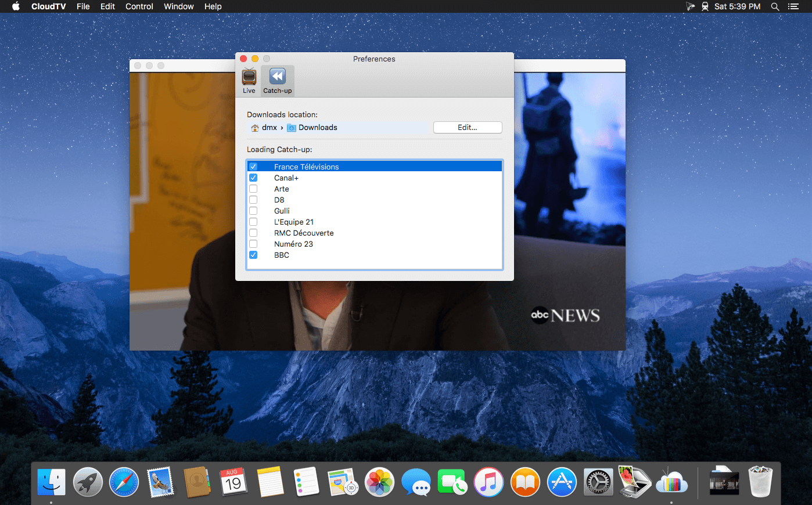Viewport: 812px width, 505px height.
Task: Open the Live preferences tab
Action: click(x=249, y=81)
